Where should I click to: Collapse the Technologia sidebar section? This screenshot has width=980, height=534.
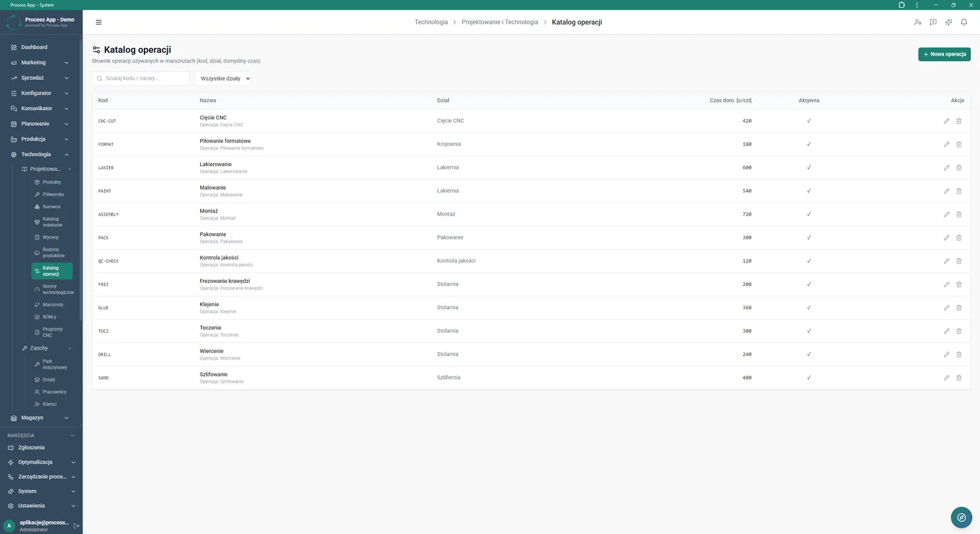(x=40, y=154)
